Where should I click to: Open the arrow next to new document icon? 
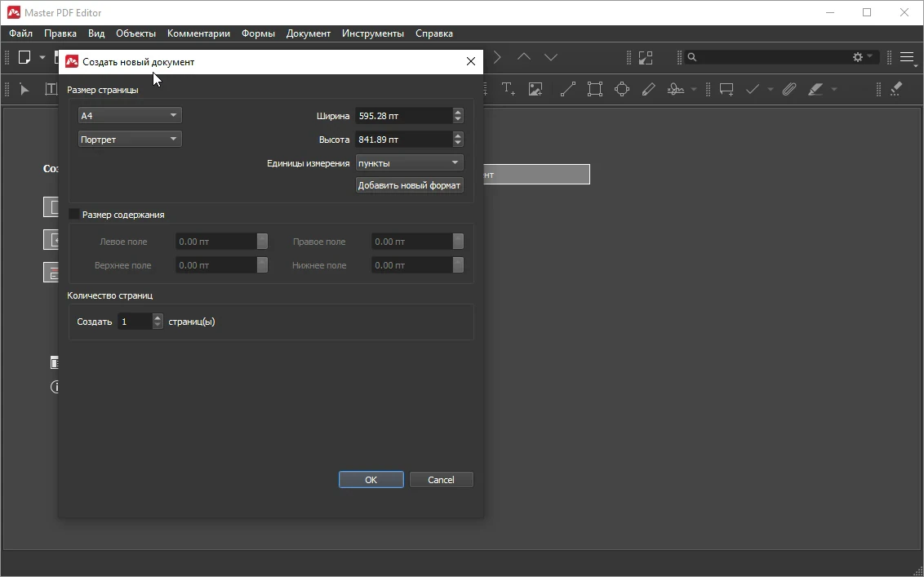coord(42,57)
